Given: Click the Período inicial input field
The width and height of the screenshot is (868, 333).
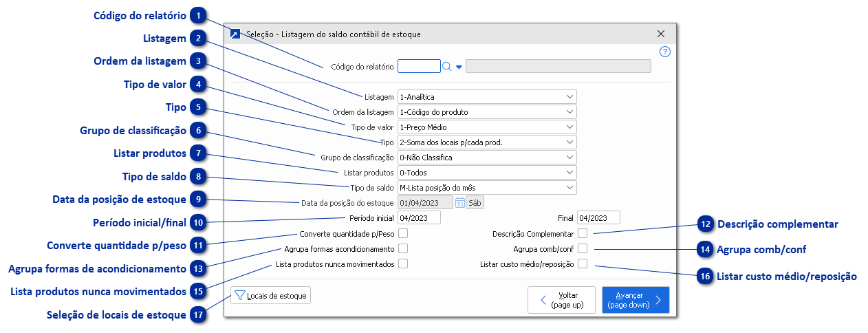Looking at the screenshot, I should coord(419,218).
